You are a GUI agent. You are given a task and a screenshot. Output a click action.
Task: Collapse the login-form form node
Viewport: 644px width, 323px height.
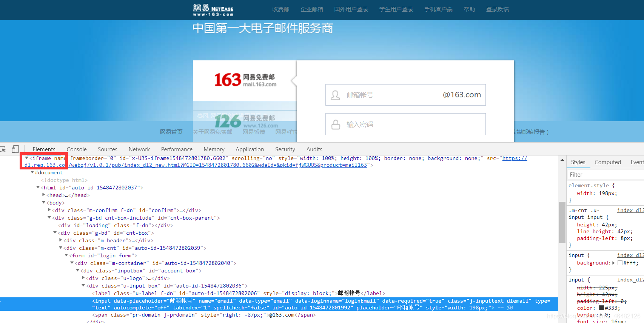click(x=66, y=255)
